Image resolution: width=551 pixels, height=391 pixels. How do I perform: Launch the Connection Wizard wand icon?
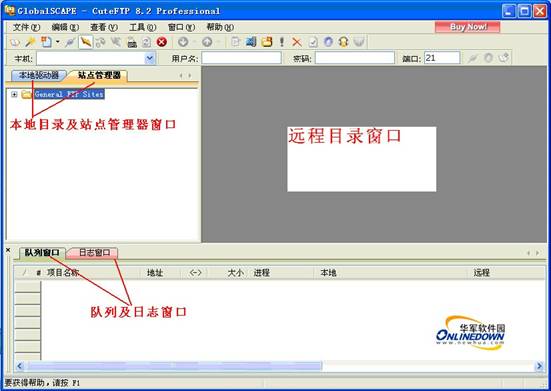(x=30, y=43)
